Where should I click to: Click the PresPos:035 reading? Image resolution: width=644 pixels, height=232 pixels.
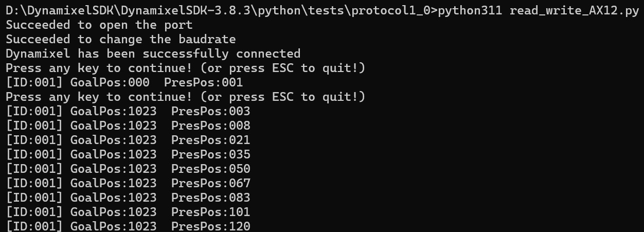tap(211, 154)
